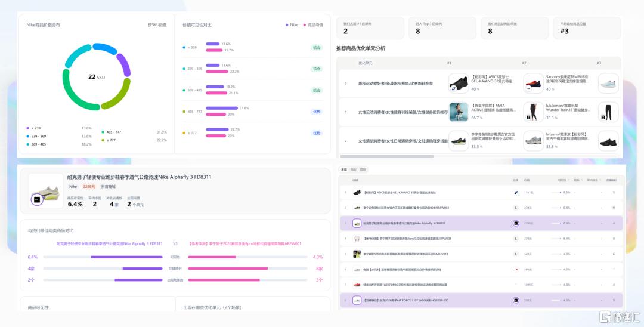The image size is (644, 327).
Task: Click Li-Ning brand icon in 李宁越影5PRO row
Action: (x=515, y=254)
